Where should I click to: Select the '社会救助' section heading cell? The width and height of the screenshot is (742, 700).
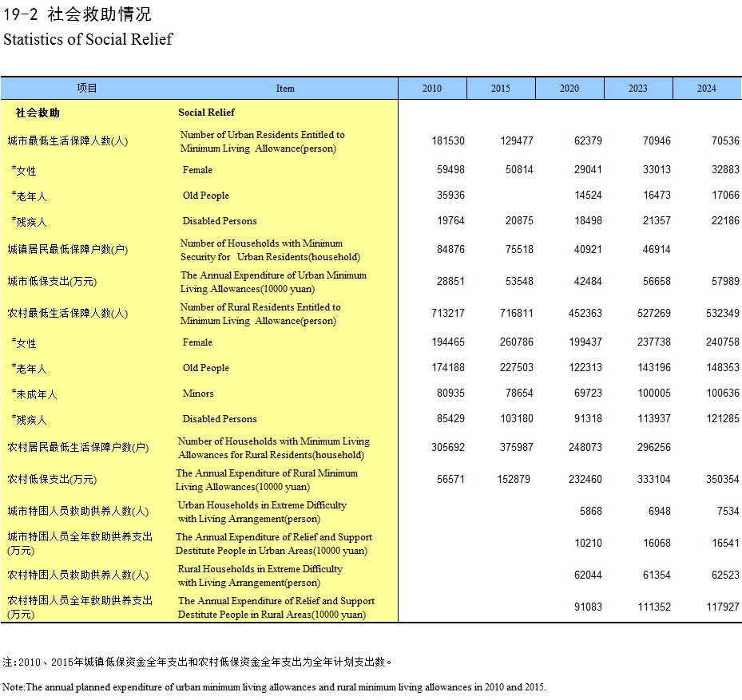click(x=38, y=113)
